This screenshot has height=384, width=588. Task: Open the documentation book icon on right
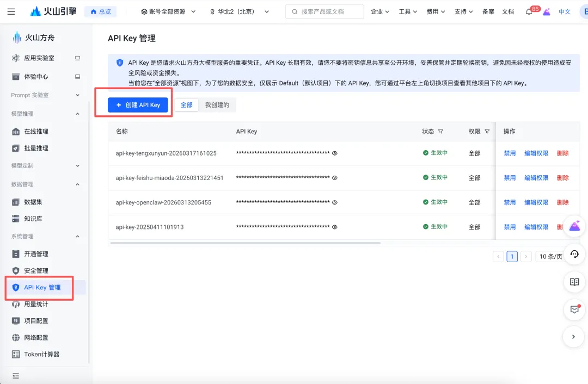click(x=574, y=282)
